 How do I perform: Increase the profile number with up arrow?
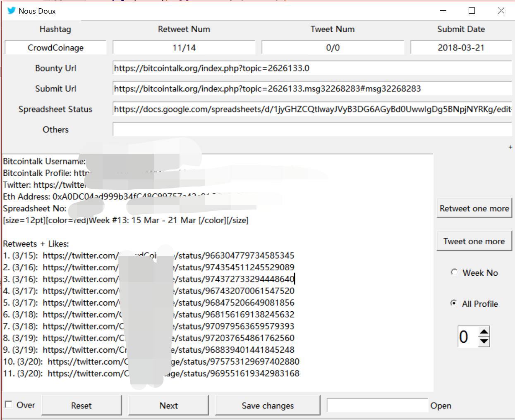click(484, 332)
